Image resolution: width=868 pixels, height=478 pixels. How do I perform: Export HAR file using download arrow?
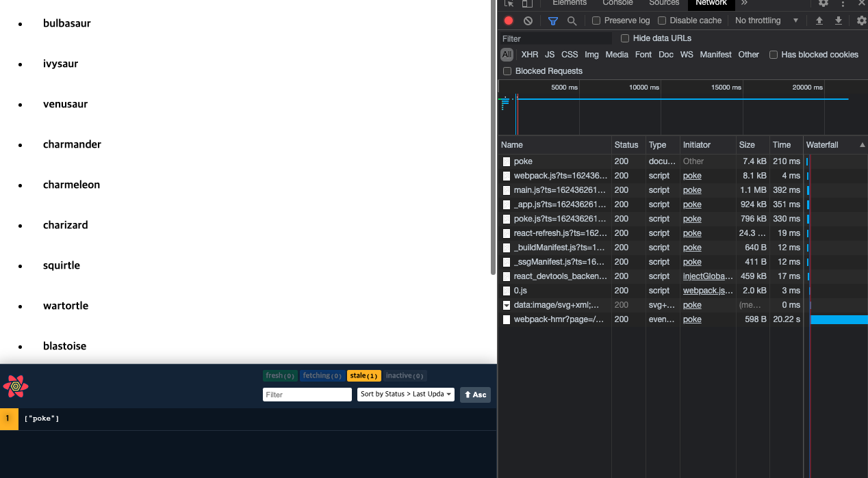(838, 21)
